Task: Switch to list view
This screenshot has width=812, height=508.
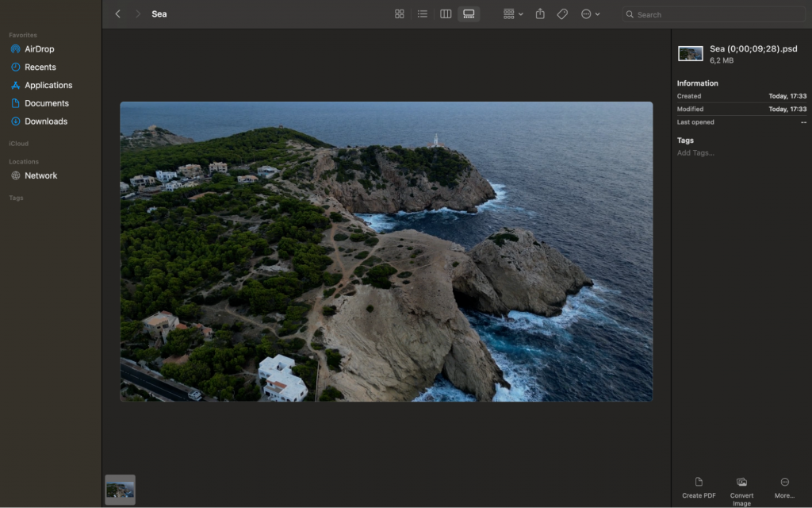Action: pyautogui.click(x=422, y=13)
